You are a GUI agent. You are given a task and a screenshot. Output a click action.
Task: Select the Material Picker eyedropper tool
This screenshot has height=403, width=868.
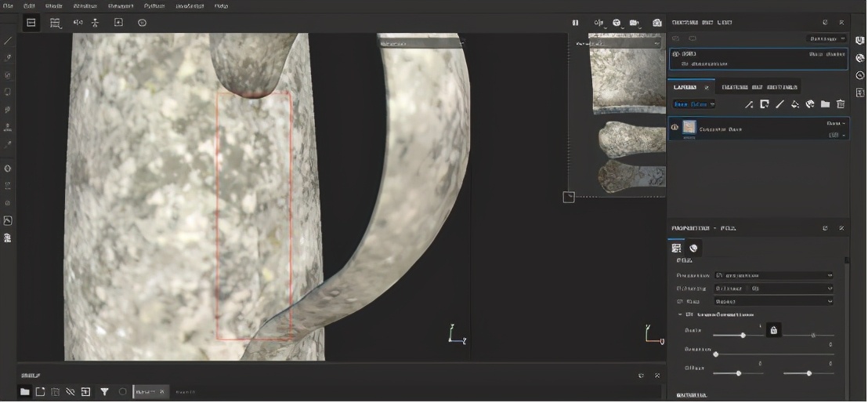[x=8, y=144]
